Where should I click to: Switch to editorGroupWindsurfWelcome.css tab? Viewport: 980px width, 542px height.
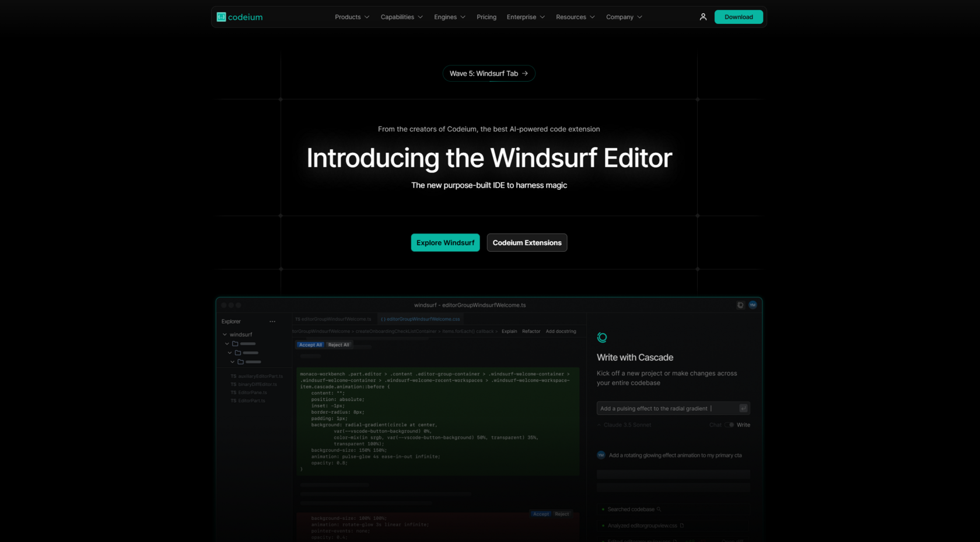pos(421,319)
